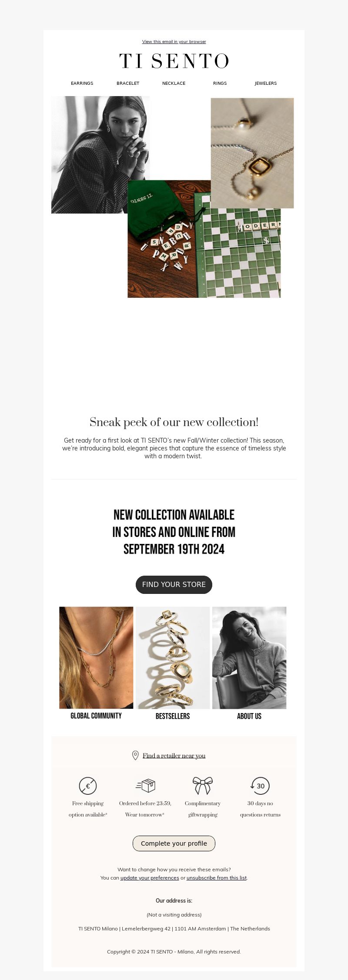Follow the Find a retailer near you link
This screenshot has width=348, height=980.
174,756
